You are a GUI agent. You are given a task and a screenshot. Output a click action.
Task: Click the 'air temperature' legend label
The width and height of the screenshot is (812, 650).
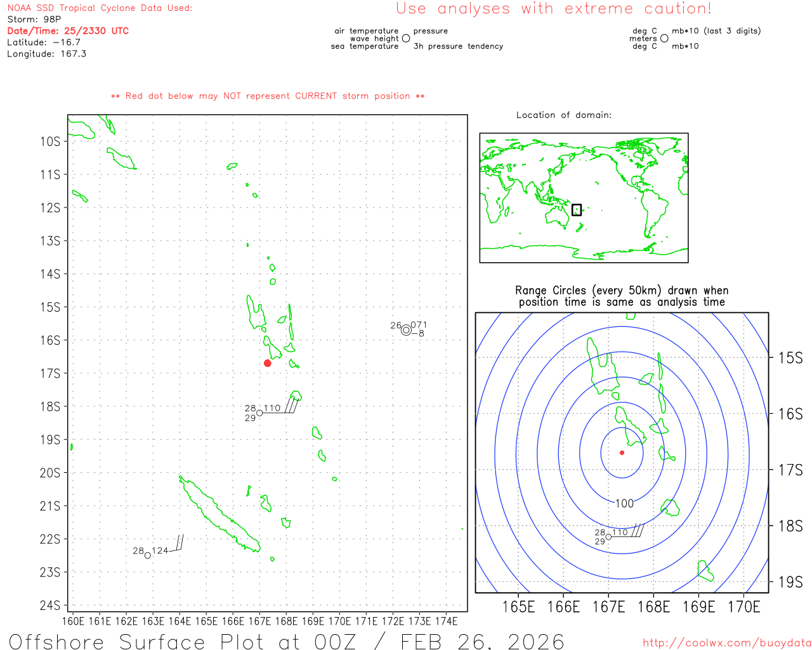coord(367,31)
